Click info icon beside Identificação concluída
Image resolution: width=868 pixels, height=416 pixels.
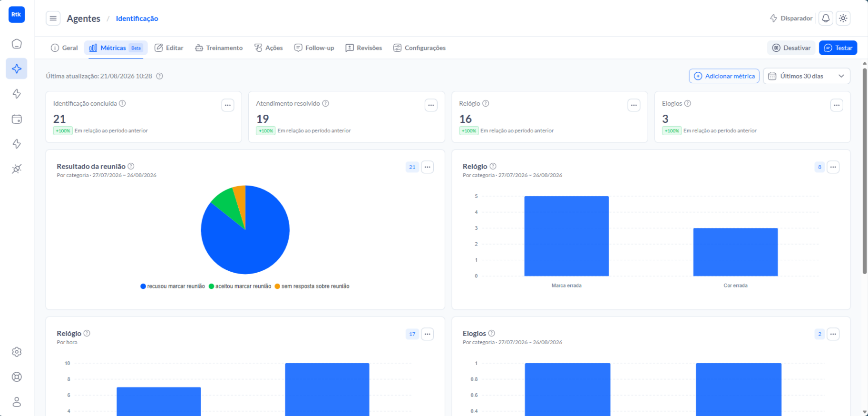coord(122,103)
